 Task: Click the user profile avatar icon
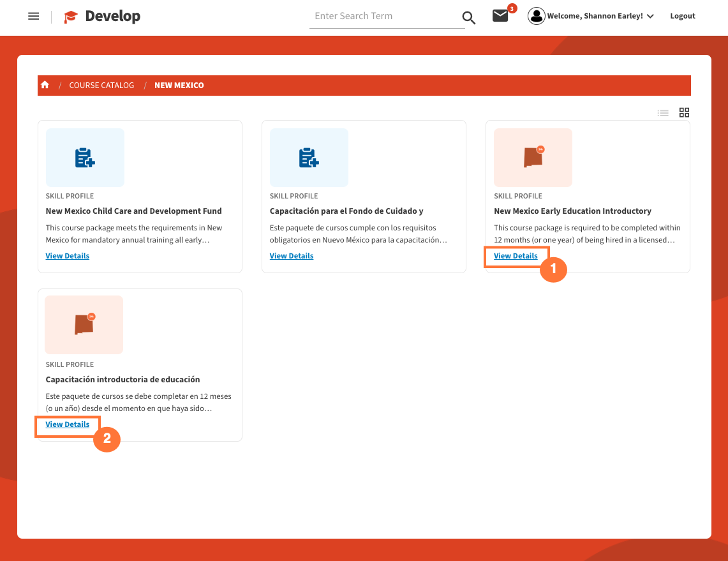[537, 17]
